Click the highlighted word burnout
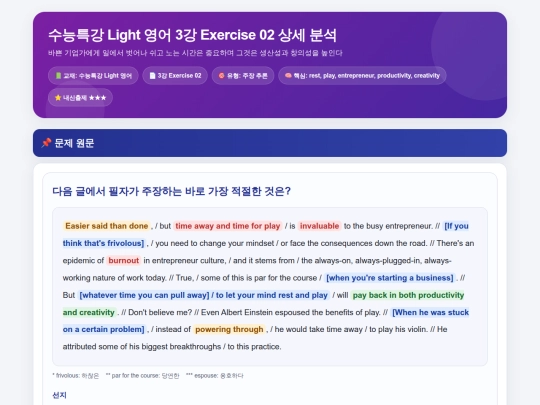Viewport: 540px width, 405px height. [x=124, y=260]
